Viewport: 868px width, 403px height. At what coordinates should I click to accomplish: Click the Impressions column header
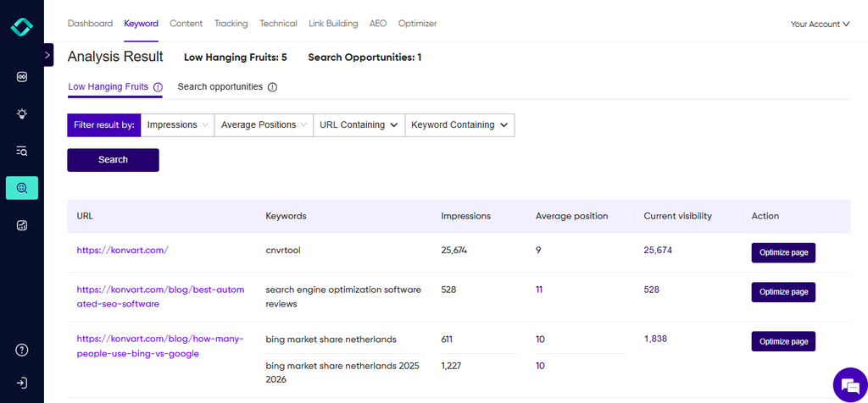[466, 216]
